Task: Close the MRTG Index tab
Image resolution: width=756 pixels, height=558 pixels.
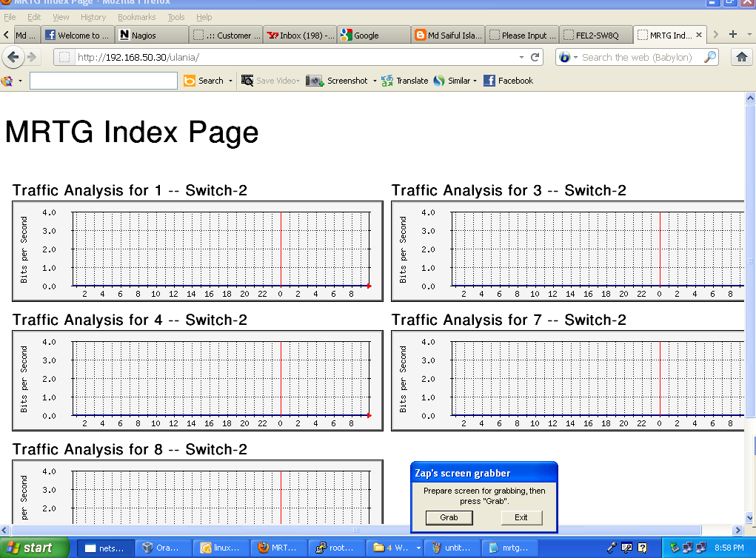Action: pos(699,35)
